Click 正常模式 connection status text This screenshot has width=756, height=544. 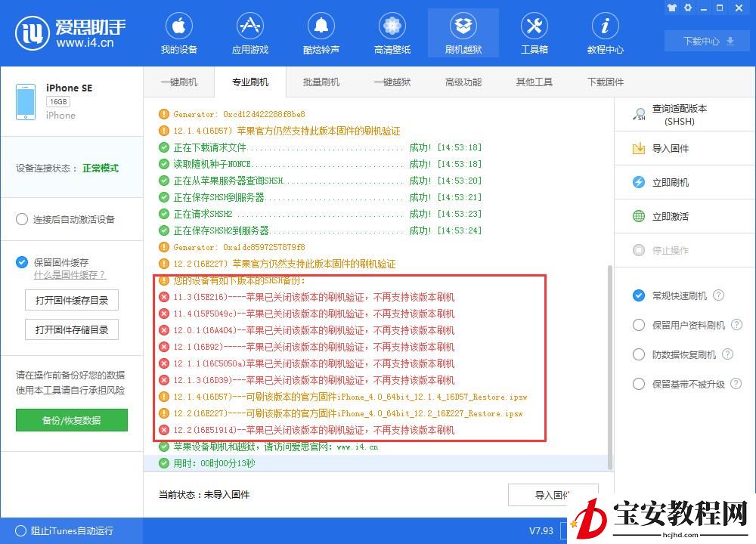point(101,168)
